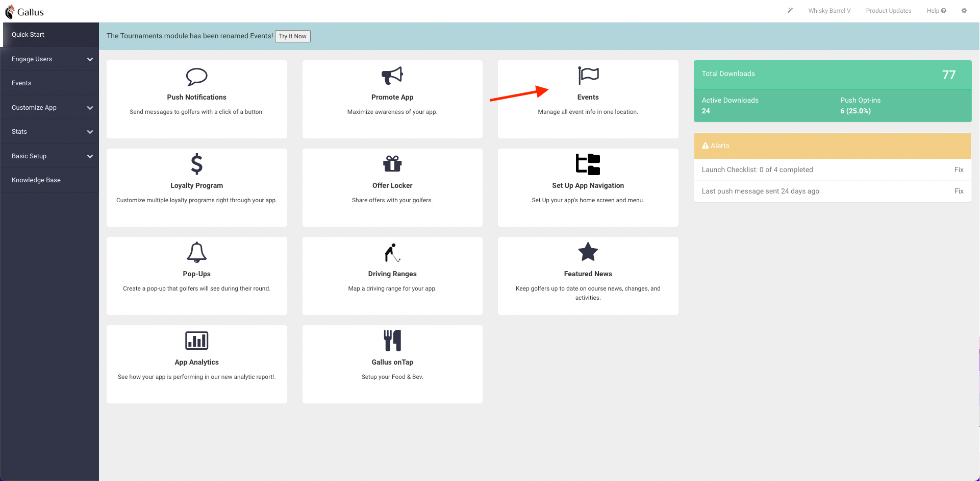The width and height of the screenshot is (980, 481).
Task: Click the Tournaments renamed Events banner text
Action: 189,36
